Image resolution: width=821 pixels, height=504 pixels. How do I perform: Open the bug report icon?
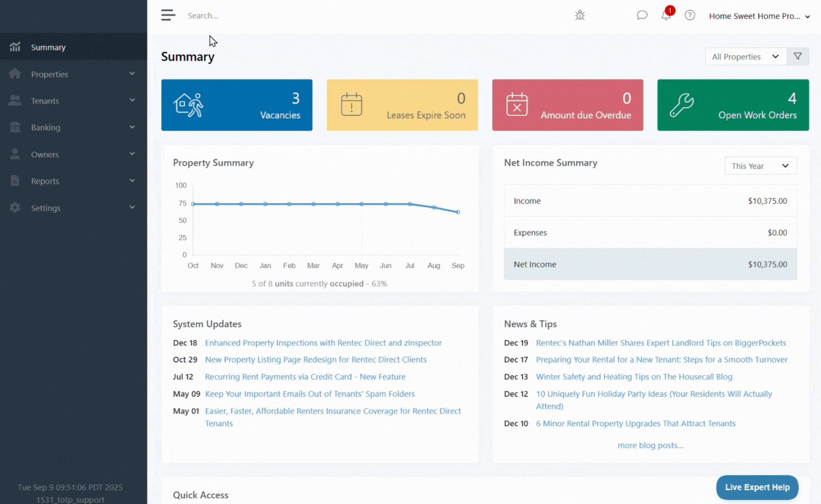[580, 16]
